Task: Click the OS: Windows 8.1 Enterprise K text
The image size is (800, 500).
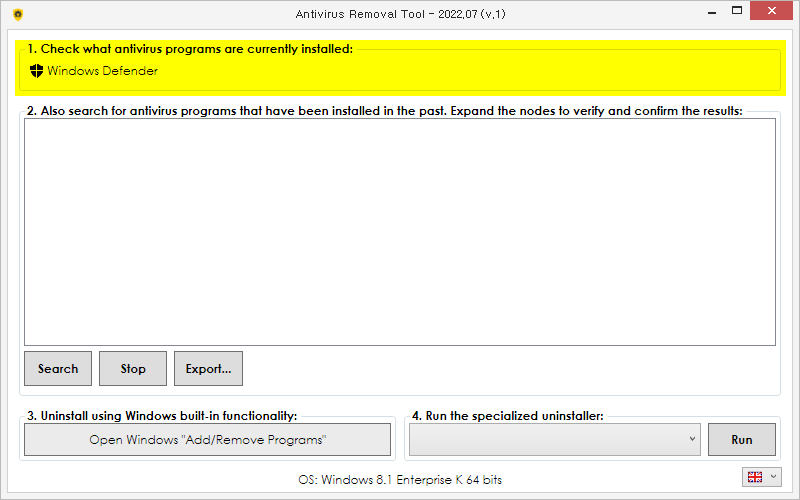Action: click(400, 480)
